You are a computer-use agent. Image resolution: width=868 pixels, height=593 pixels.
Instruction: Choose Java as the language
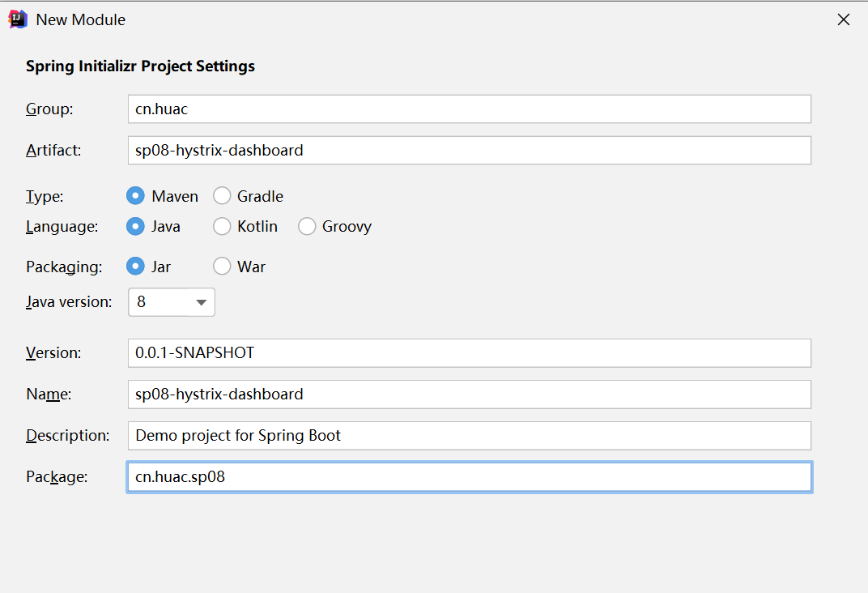click(x=136, y=227)
